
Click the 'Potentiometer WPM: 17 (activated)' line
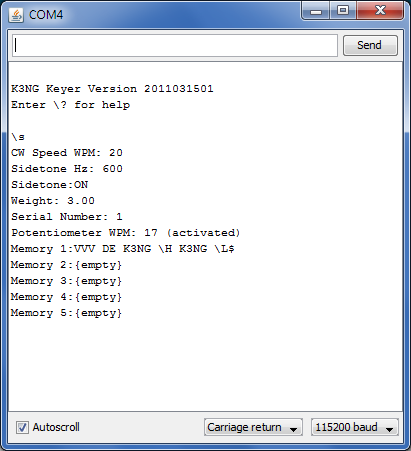point(125,233)
